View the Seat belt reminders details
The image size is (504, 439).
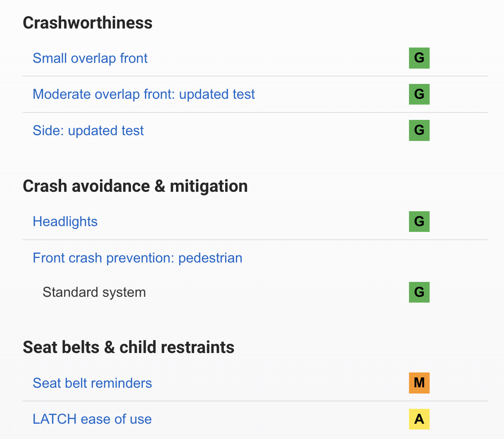[93, 383]
